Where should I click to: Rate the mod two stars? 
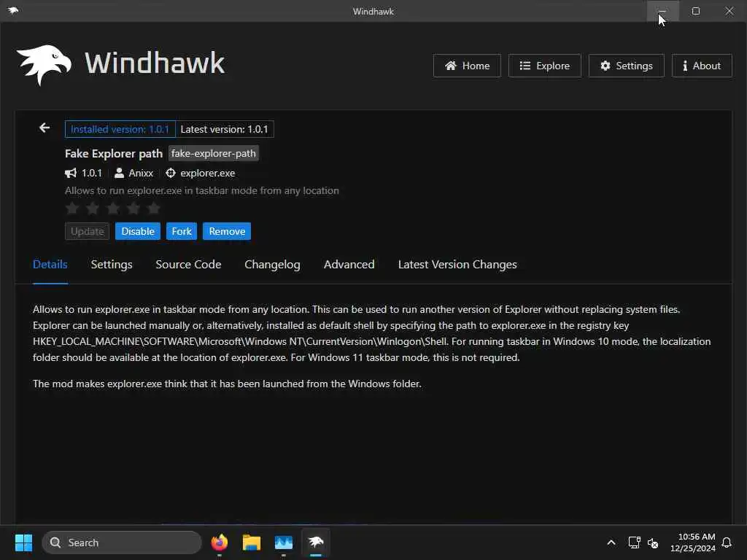pyautogui.click(x=93, y=208)
